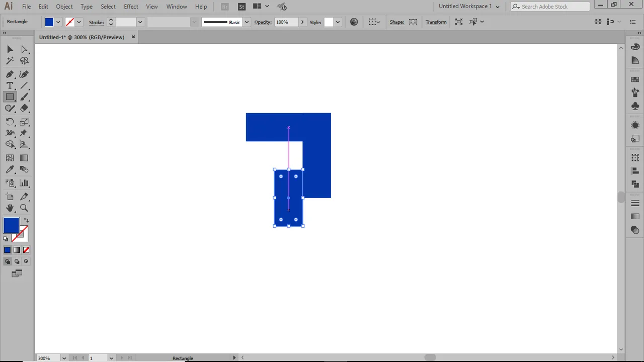Open stroke color dropdown in control bar

78,22
